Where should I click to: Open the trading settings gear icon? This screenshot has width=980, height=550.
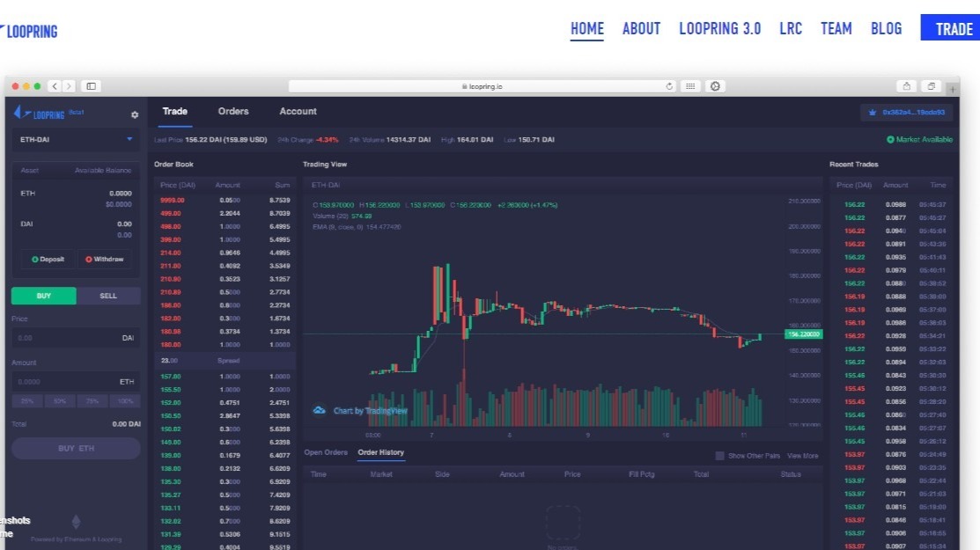click(135, 115)
